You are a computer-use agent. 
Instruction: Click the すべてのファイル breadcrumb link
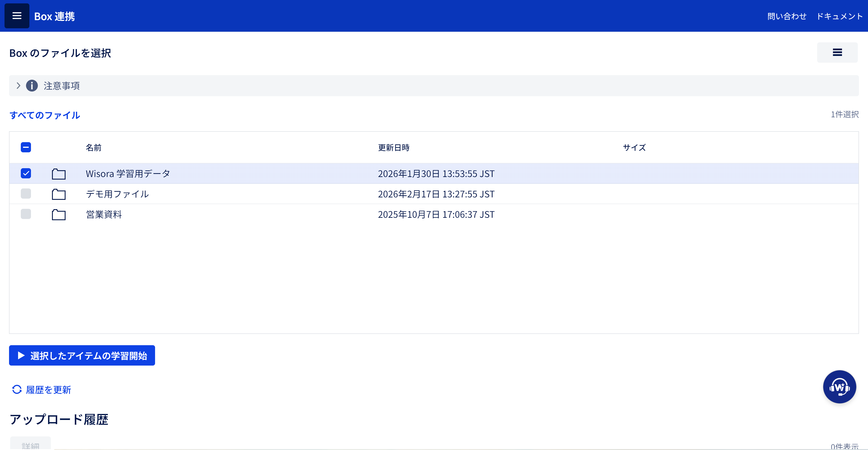tap(45, 115)
